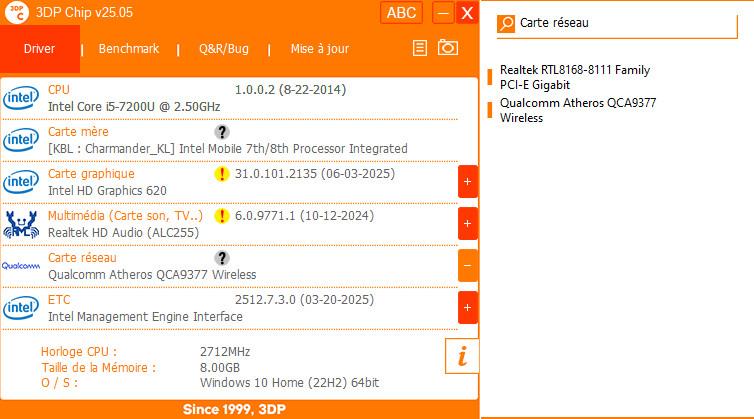Click the Carte réseau category link in main list
Viewport: 754px width, 419px height.
[x=82, y=258]
